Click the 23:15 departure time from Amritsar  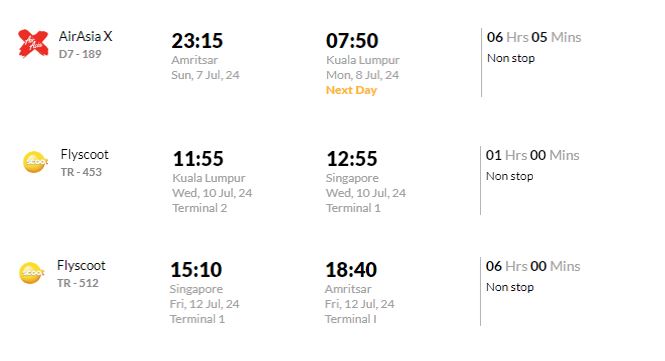(x=197, y=41)
